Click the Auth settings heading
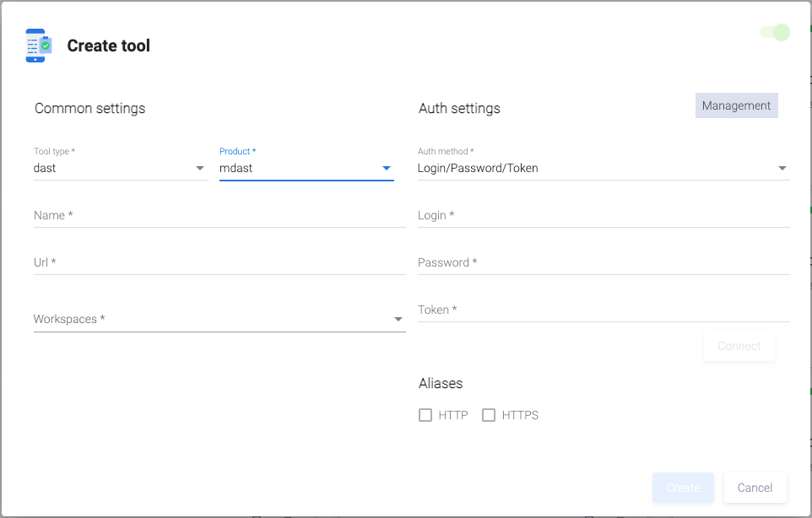The image size is (812, 518). 459,108
